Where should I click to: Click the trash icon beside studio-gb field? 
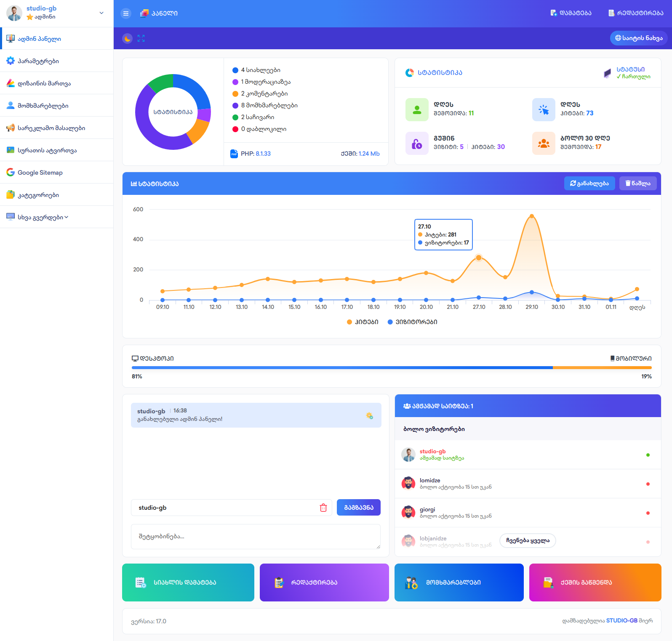[x=323, y=508]
